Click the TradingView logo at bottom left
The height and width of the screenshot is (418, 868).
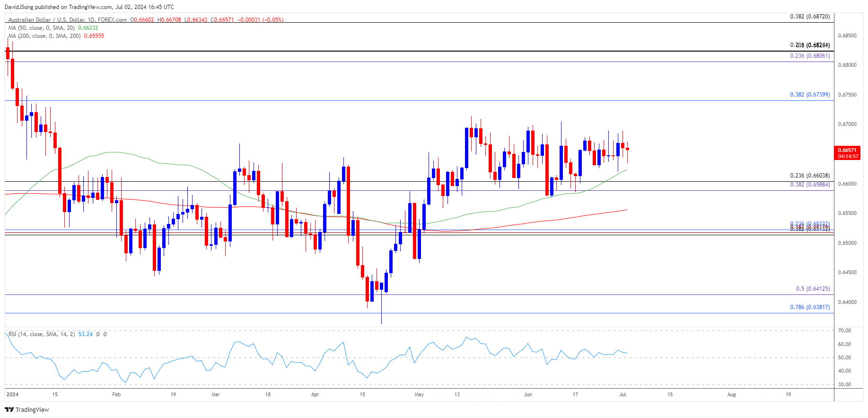pos(27,409)
